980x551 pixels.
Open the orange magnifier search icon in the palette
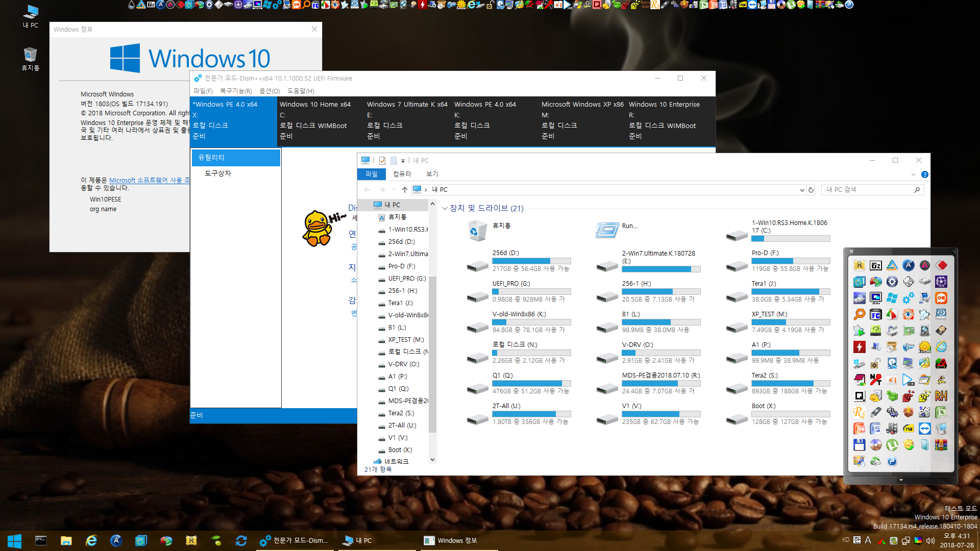click(860, 314)
